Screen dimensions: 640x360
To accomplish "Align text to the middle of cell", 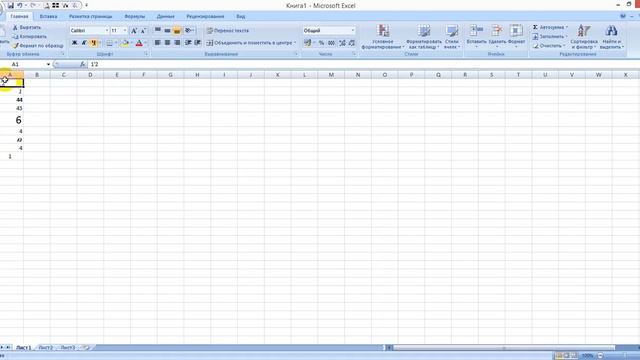I will pos(167,30).
